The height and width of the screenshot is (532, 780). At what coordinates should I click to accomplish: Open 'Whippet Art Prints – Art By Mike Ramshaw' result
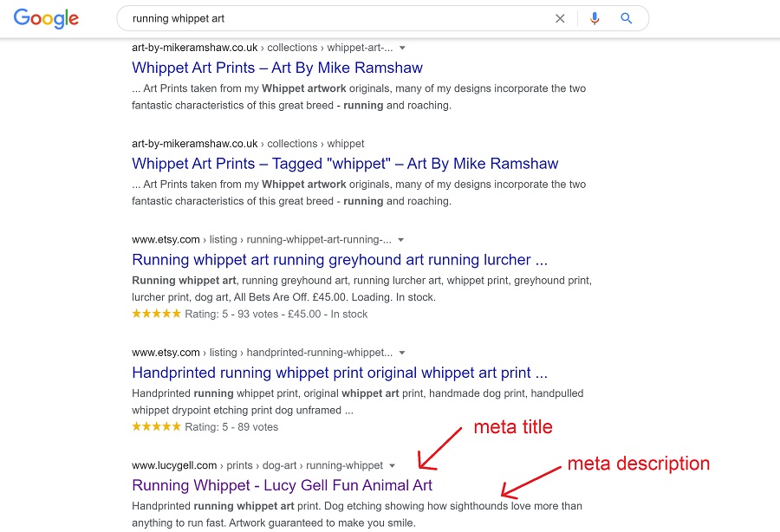[277, 68]
